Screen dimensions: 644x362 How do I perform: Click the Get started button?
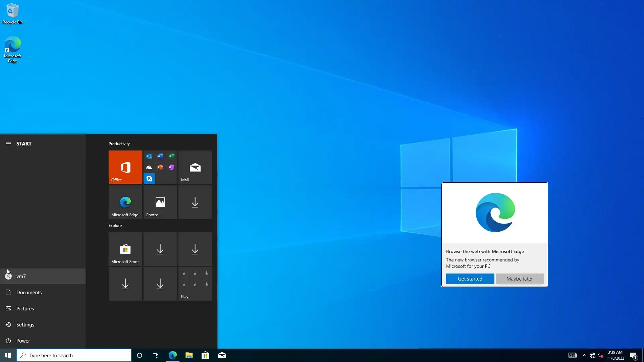[x=470, y=279]
